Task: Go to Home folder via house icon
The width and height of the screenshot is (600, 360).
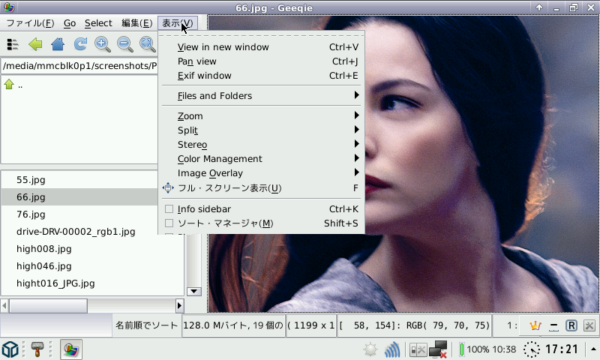Action: coord(58,44)
